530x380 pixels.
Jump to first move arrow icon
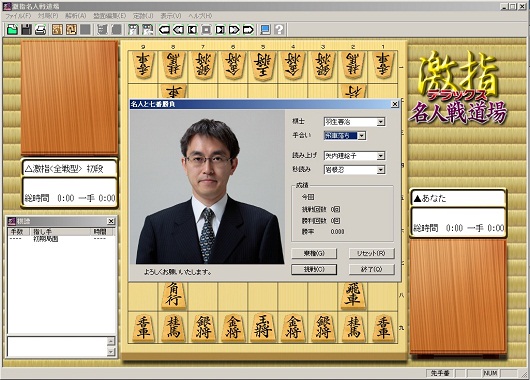point(164,30)
